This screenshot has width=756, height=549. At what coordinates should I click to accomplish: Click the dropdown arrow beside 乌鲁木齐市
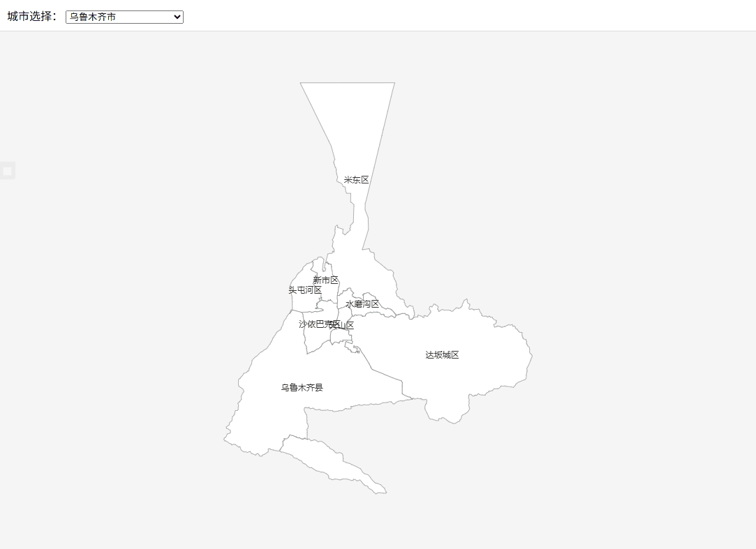pos(176,17)
